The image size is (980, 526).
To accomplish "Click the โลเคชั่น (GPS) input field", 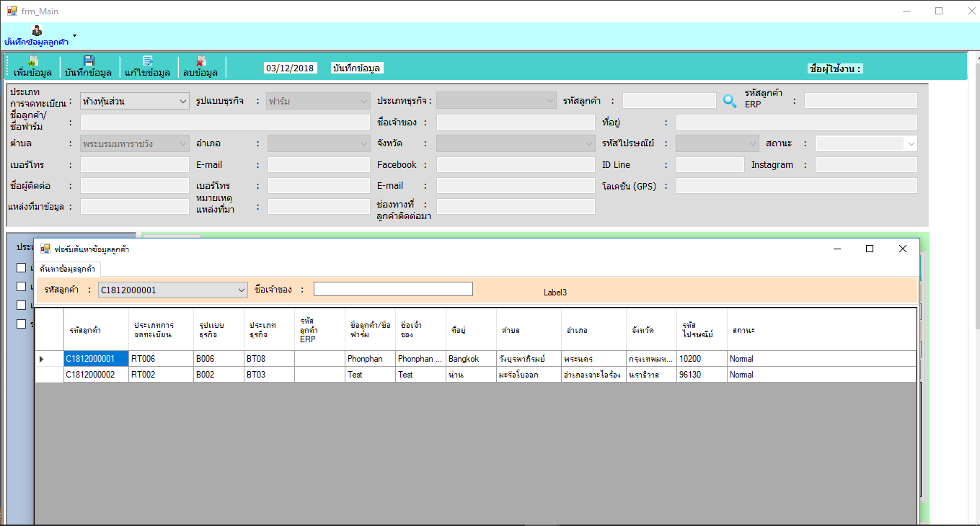I will pyautogui.click(x=796, y=186).
